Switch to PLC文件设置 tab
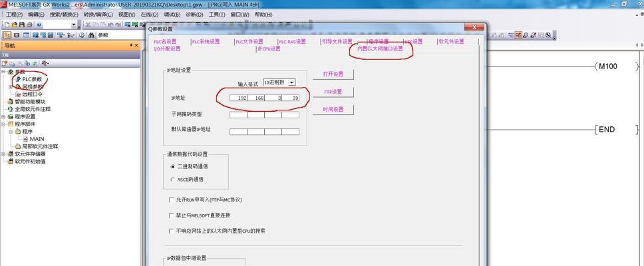Viewport: 644px width, 266px height. click(x=249, y=41)
